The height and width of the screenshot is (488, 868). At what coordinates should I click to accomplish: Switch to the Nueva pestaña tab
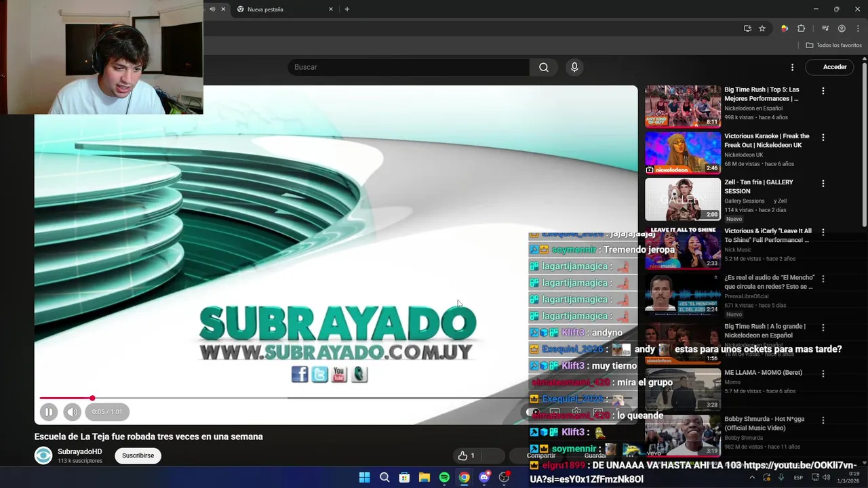coord(284,9)
